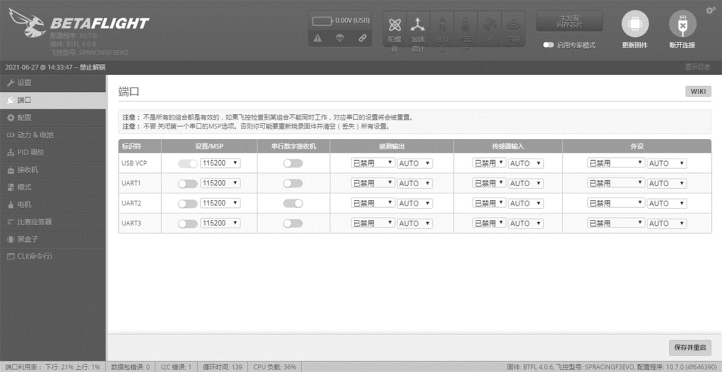Click the chain link status icon
This screenshot has height=372, width=722.
tap(362, 38)
